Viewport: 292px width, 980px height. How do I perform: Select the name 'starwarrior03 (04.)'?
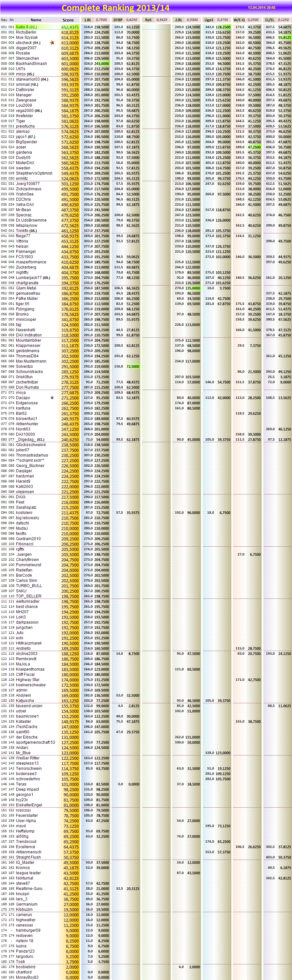[32, 80]
